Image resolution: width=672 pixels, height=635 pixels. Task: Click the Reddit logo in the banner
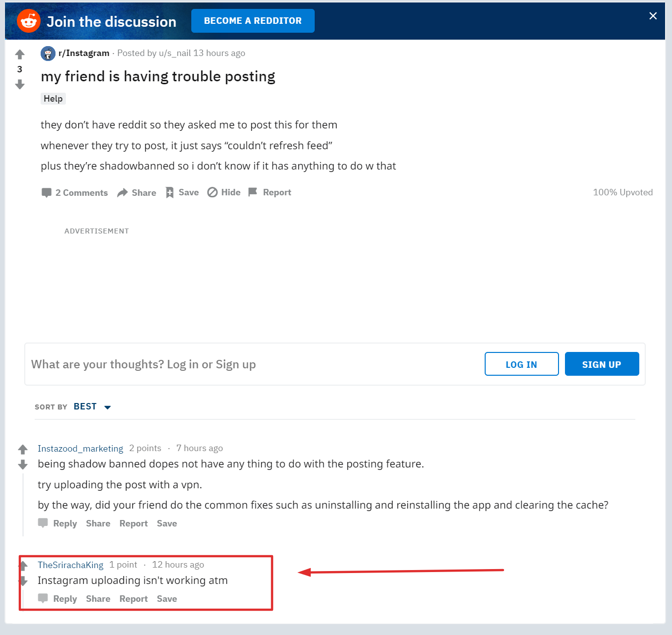29,21
